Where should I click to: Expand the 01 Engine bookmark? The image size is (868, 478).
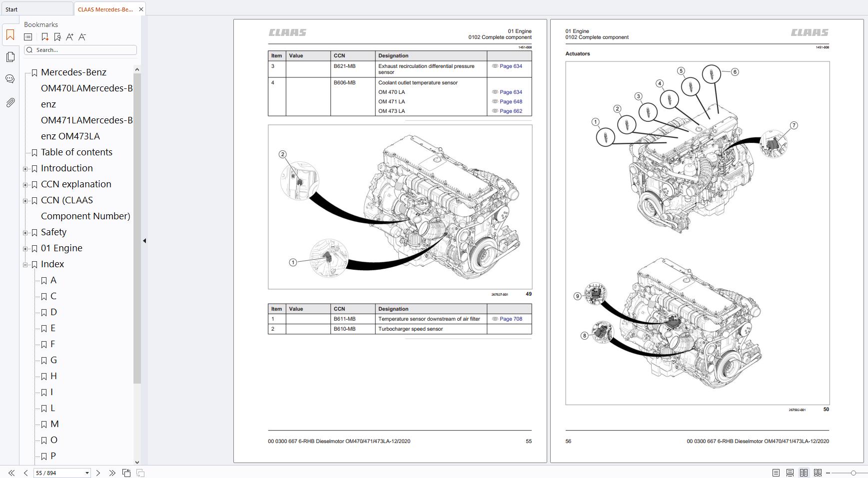click(25, 249)
